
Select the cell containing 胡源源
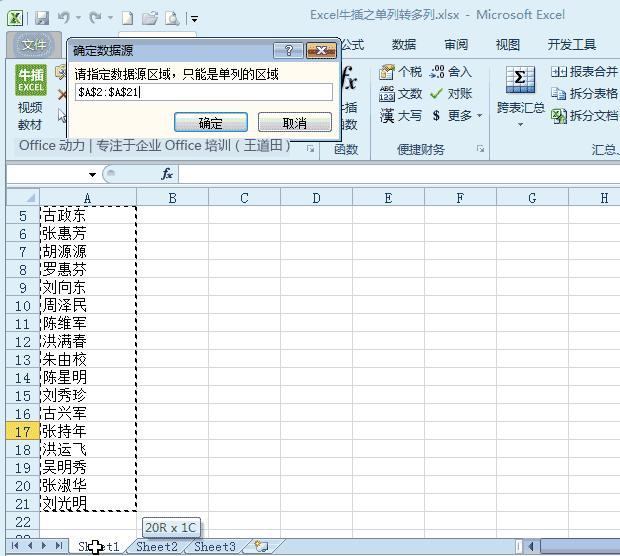coord(88,252)
